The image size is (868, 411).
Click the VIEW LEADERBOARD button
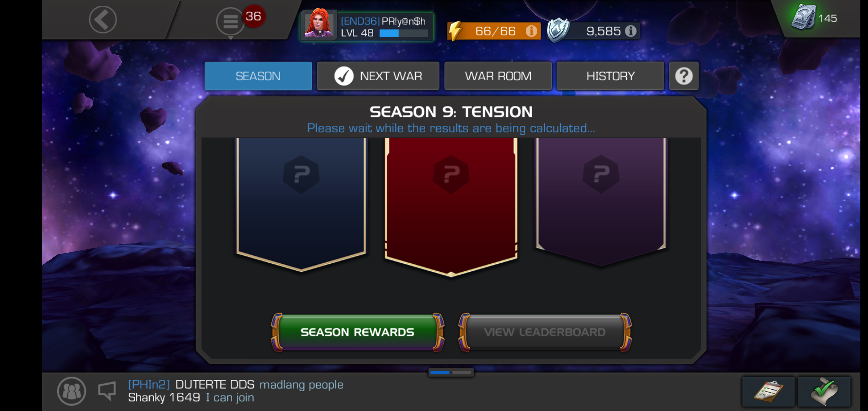click(x=545, y=332)
